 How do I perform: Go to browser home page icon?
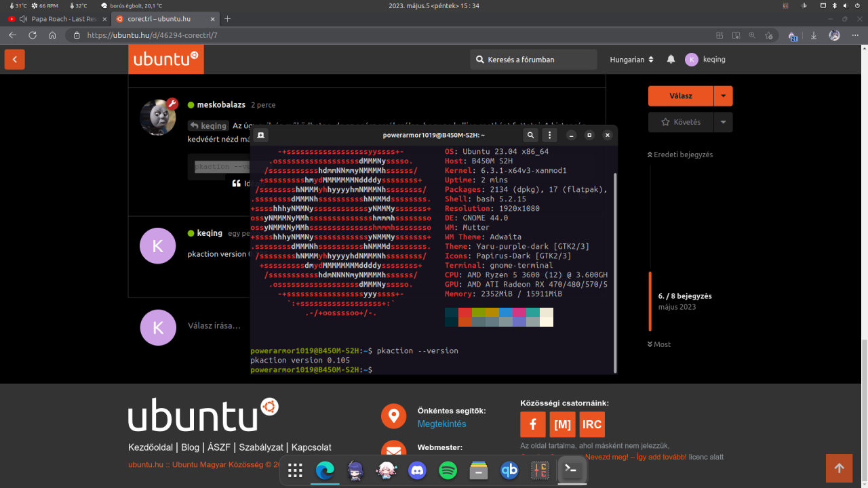(52, 35)
